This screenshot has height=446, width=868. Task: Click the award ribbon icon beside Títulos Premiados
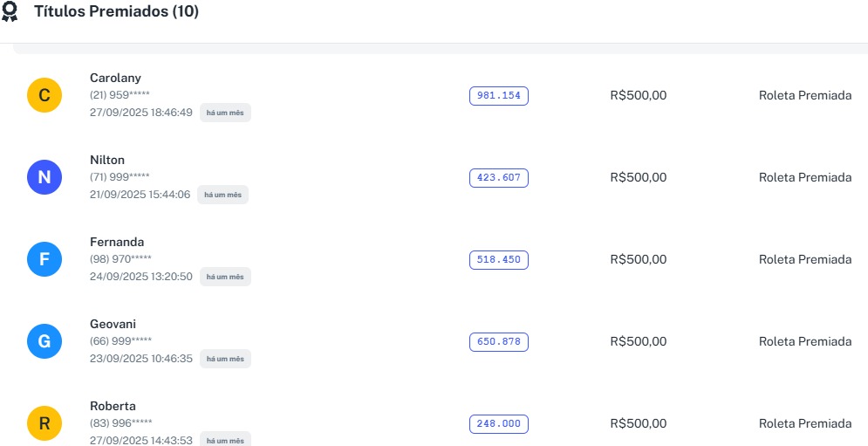(10, 12)
